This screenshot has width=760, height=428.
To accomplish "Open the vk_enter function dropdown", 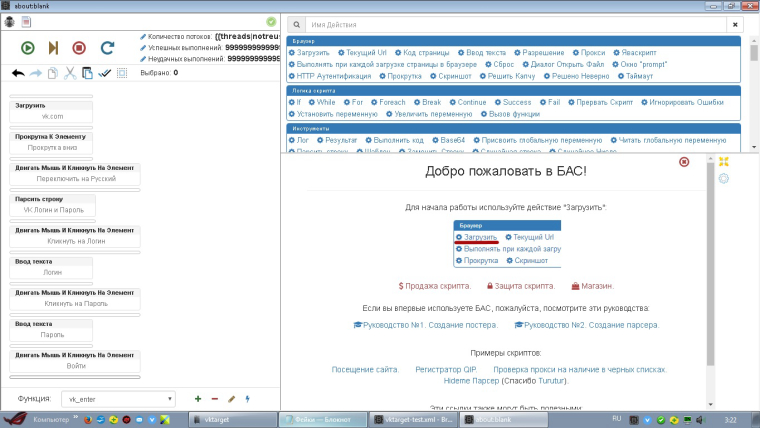I will point(118,399).
